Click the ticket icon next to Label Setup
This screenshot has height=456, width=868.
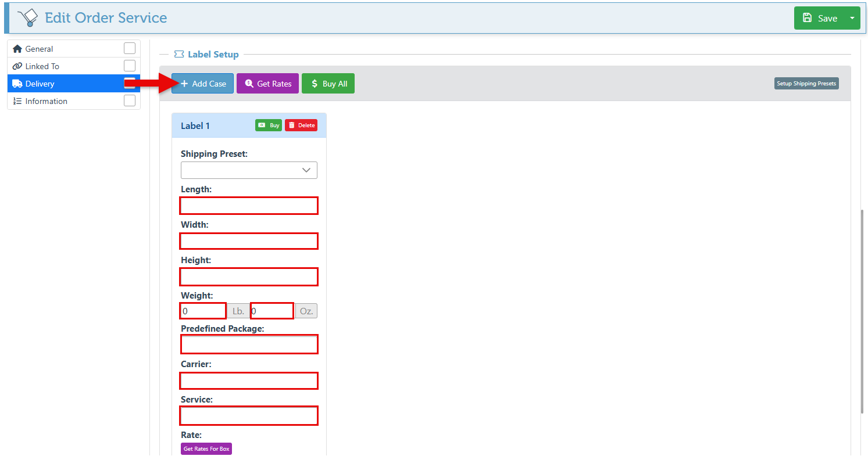[x=179, y=55]
